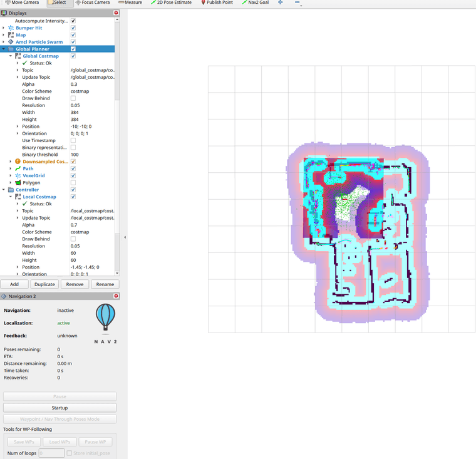Select the Publish Point tool
Image resolution: width=476 pixels, height=459 pixels.
pos(217,3)
